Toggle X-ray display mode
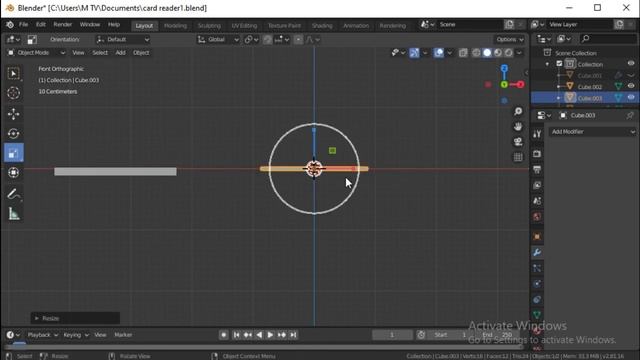Viewport: 640px width, 360px height. (x=463, y=53)
